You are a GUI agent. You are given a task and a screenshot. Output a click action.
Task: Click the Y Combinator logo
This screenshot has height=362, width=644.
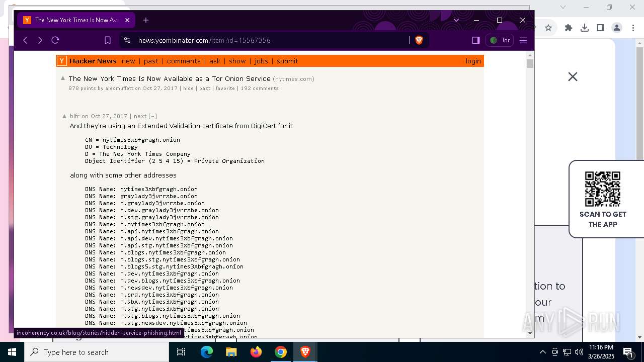click(x=61, y=61)
